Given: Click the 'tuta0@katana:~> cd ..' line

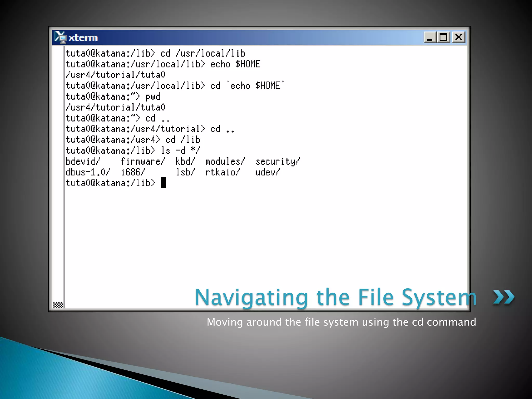Looking at the screenshot, I should 118,118.
